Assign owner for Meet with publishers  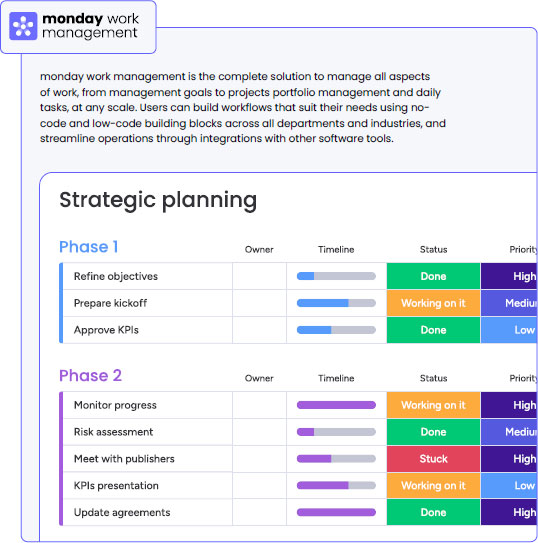[259, 459]
